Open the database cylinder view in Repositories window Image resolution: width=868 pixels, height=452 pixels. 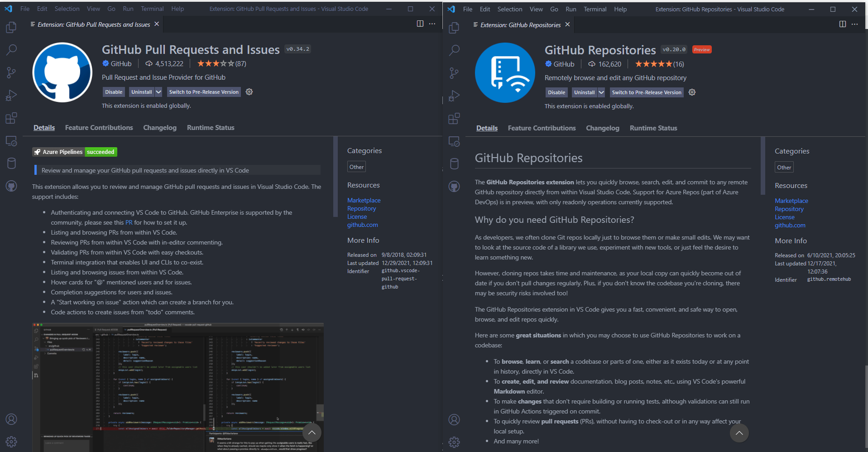454,163
